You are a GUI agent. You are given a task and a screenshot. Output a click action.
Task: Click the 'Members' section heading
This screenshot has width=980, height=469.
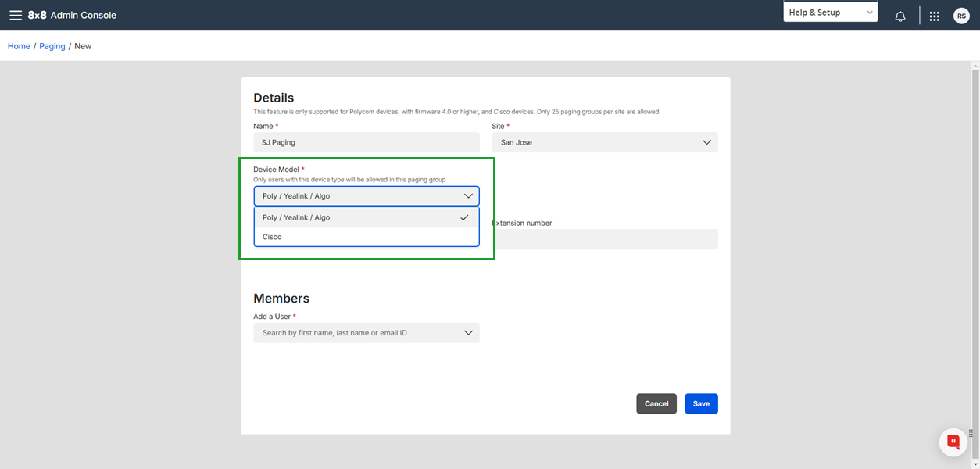click(x=281, y=298)
